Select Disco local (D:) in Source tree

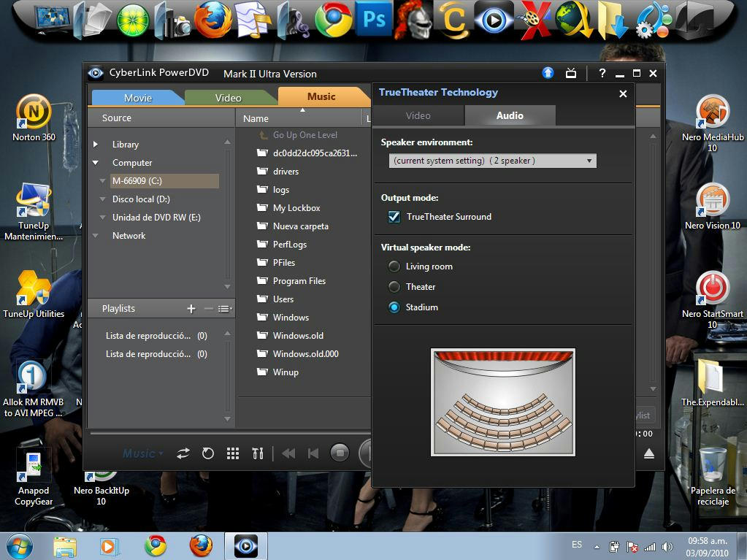tap(141, 199)
